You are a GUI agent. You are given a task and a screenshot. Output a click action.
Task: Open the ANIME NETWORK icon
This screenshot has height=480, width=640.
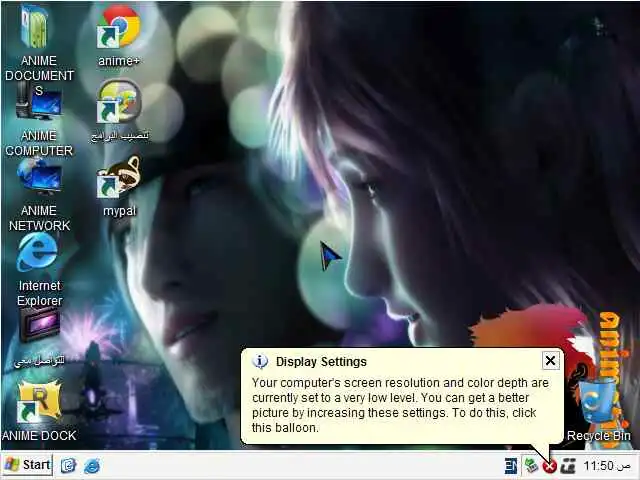click(40, 178)
